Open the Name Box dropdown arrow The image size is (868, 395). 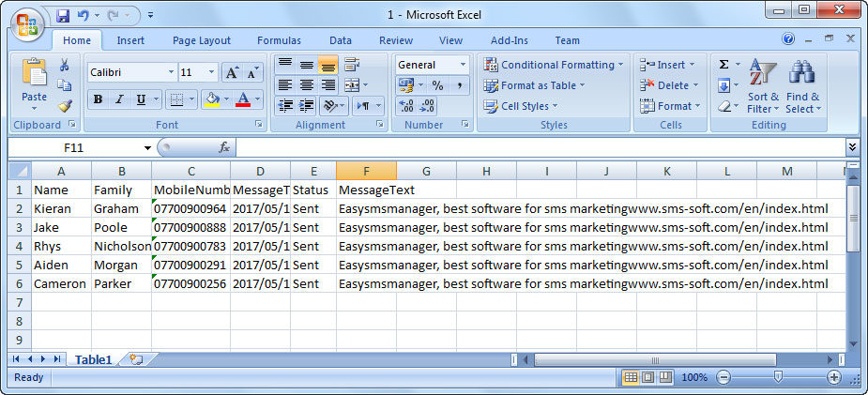pyautogui.click(x=147, y=147)
